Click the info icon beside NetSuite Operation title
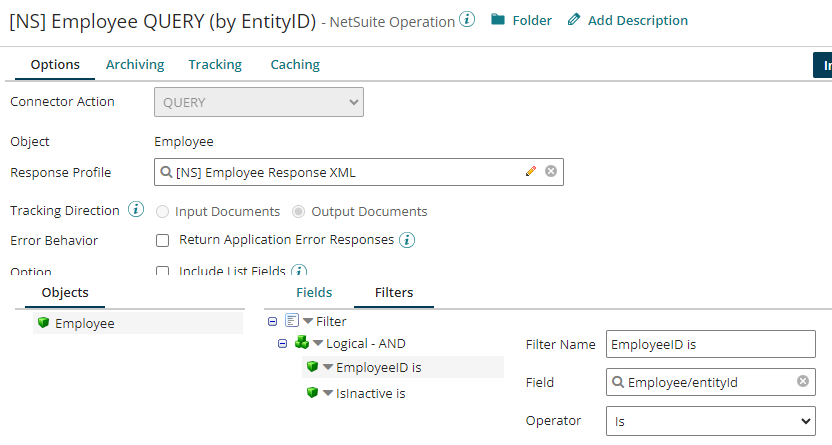Screen dimensions: 832x445 (467, 20)
